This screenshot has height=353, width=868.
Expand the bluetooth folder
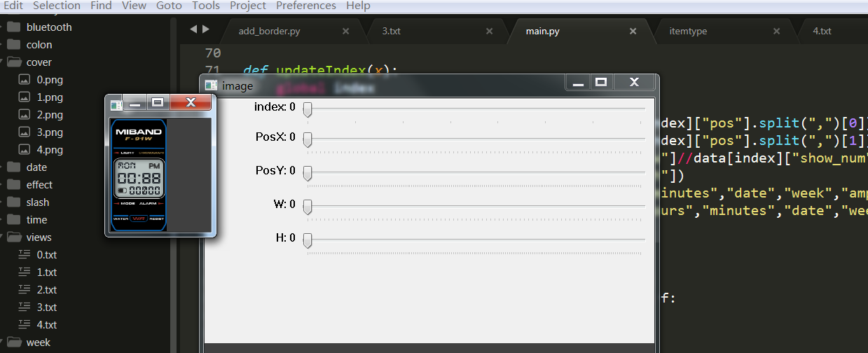coord(49,27)
